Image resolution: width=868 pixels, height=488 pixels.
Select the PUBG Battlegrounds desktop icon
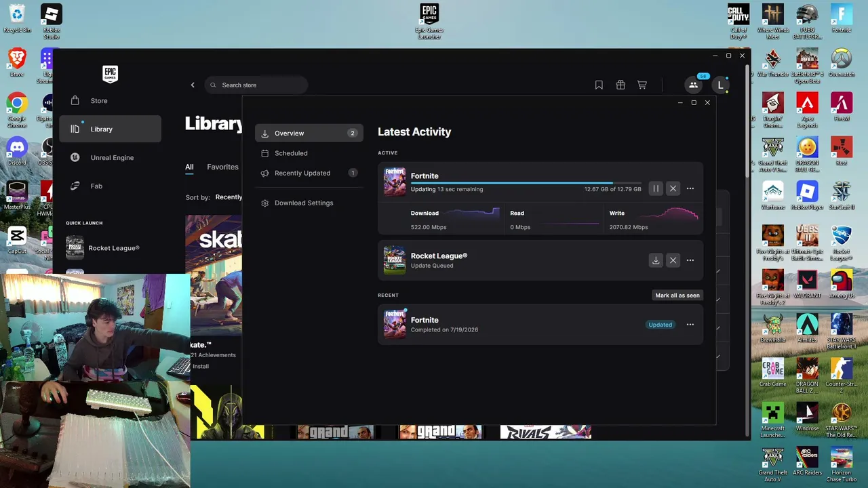tap(807, 22)
